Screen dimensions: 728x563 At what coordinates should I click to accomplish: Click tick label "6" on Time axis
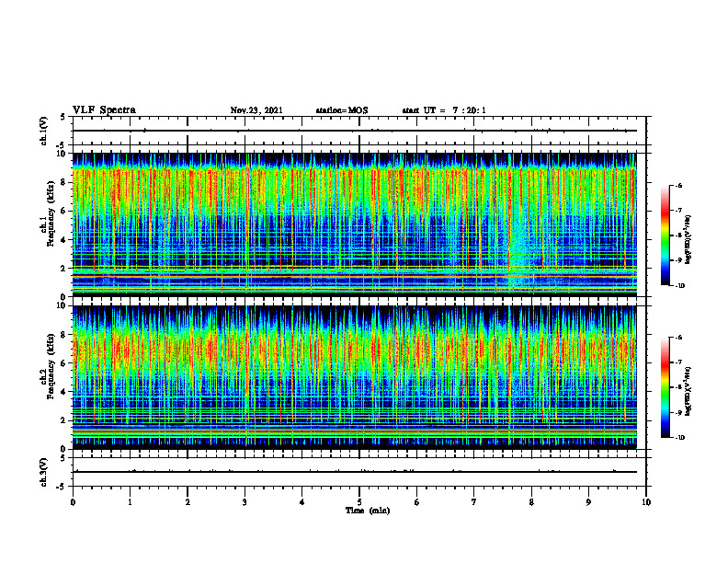[x=417, y=502]
